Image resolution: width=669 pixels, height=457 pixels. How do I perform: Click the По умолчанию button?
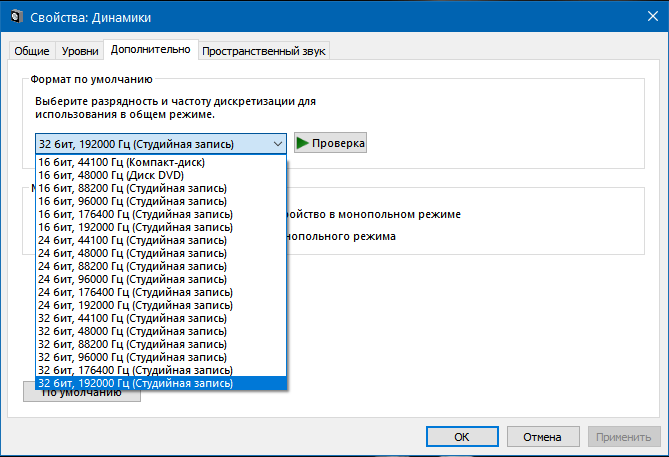(x=81, y=396)
